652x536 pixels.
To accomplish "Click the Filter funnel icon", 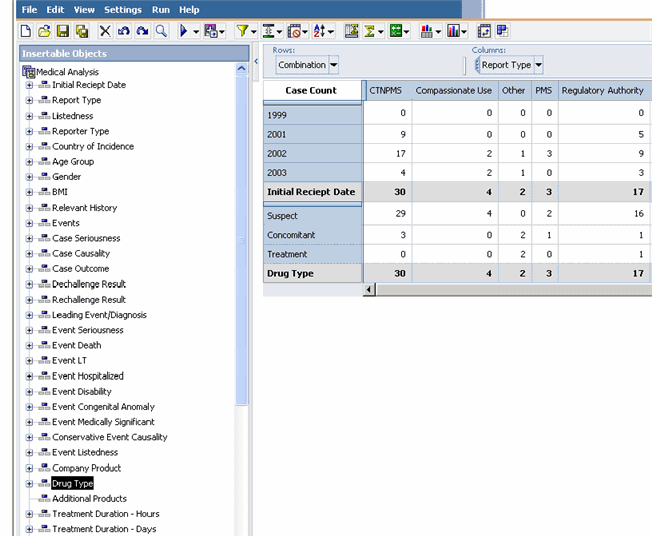I will (x=242, y=31).
